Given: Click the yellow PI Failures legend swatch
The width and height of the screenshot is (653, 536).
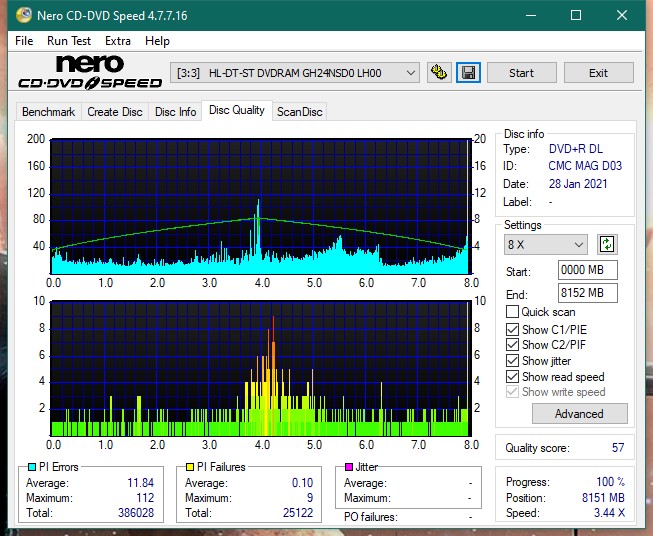Looking at the screenshot, I should point(190,467).
